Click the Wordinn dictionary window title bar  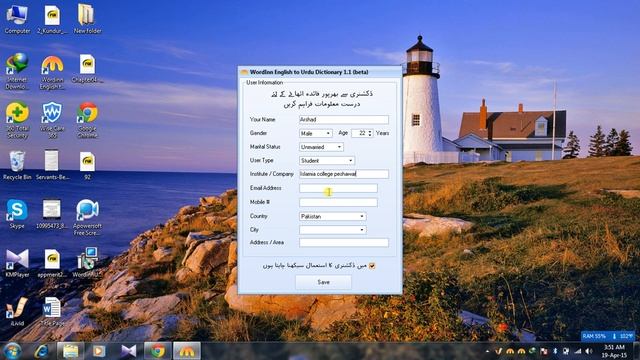tap(320, 72)
